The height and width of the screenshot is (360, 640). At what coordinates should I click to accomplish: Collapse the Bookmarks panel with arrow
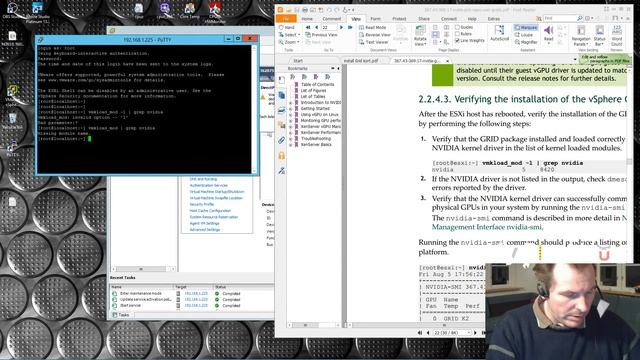(338, 69)
